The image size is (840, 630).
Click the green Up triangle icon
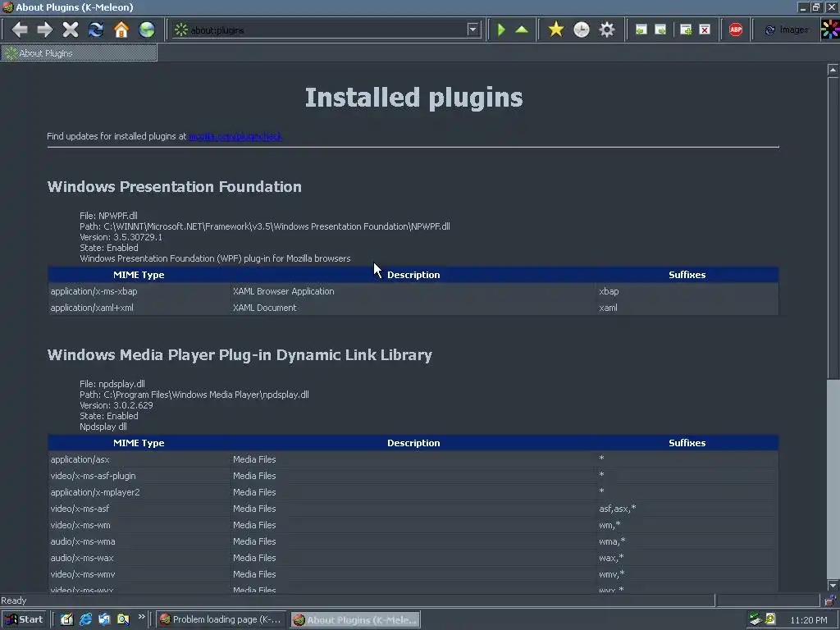522,30
